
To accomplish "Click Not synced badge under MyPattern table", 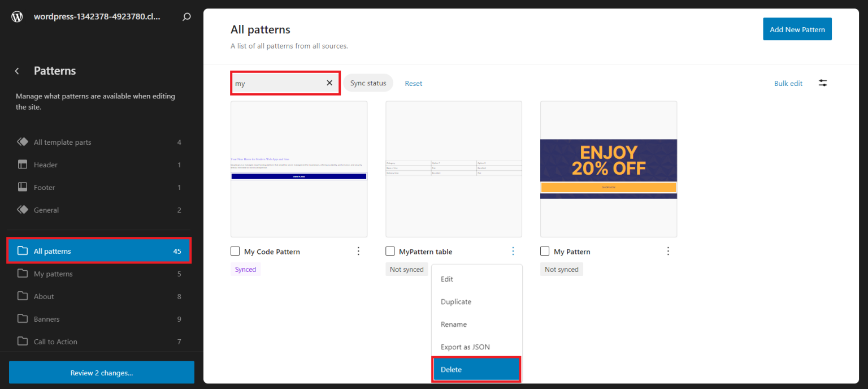I will 406,270.
